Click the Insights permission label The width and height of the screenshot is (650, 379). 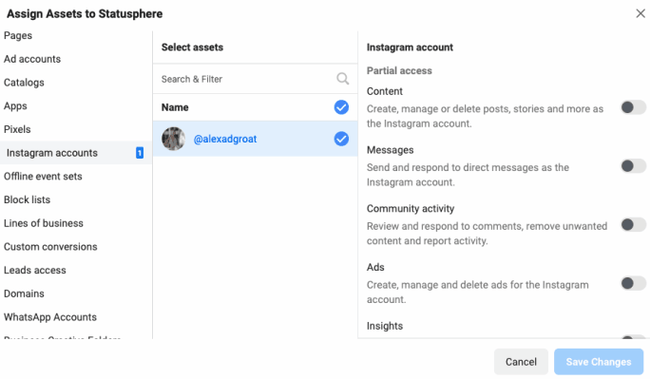click(x=385, y=326)
